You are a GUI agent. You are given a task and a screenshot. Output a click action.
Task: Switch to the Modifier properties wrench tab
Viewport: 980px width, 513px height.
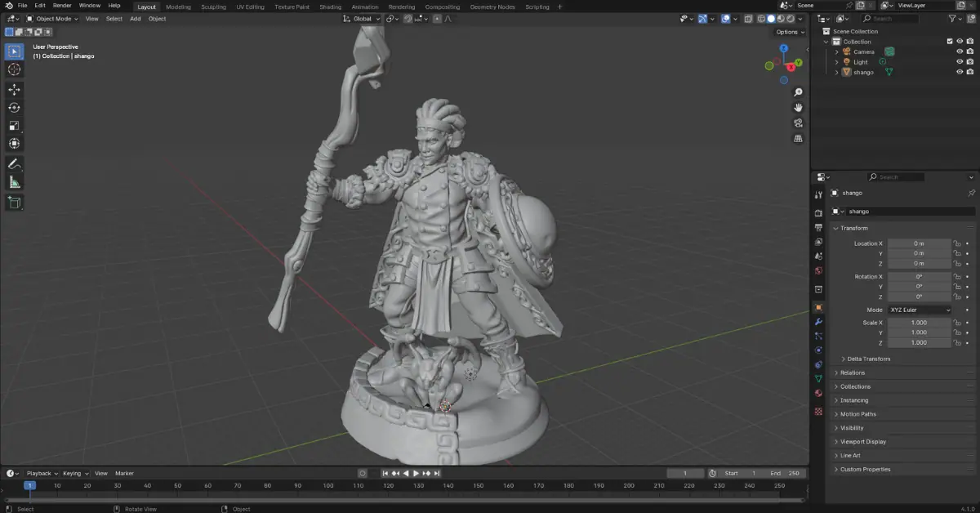point(818,322)
